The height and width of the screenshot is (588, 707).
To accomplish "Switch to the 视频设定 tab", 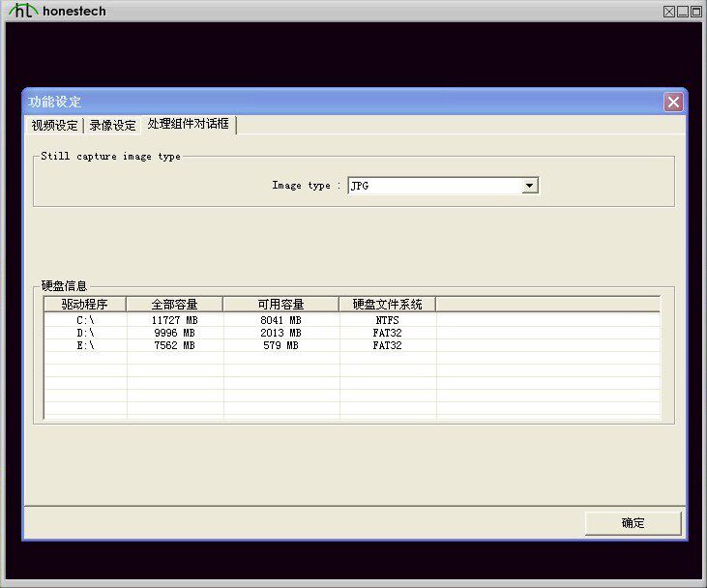I will (54, 126).
